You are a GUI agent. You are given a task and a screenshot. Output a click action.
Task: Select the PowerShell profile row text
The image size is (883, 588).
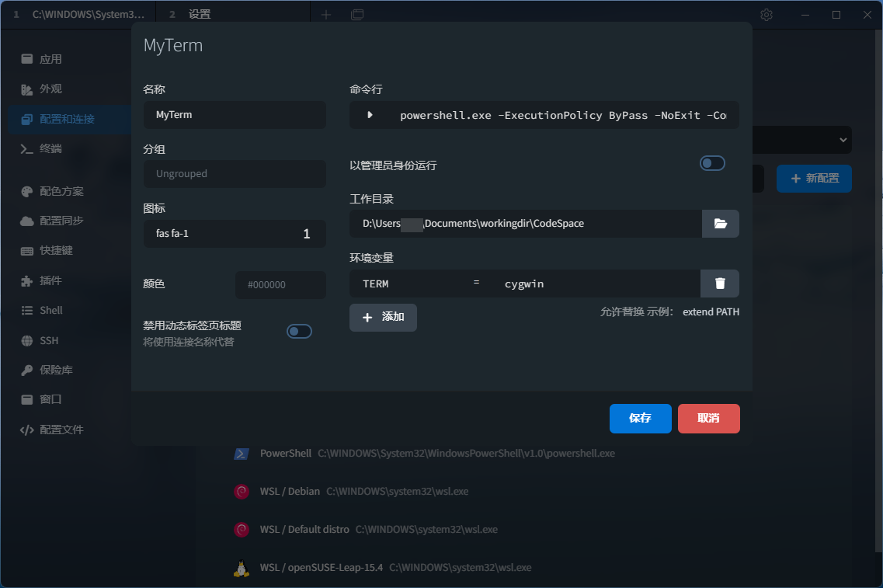tap(437, 454)
